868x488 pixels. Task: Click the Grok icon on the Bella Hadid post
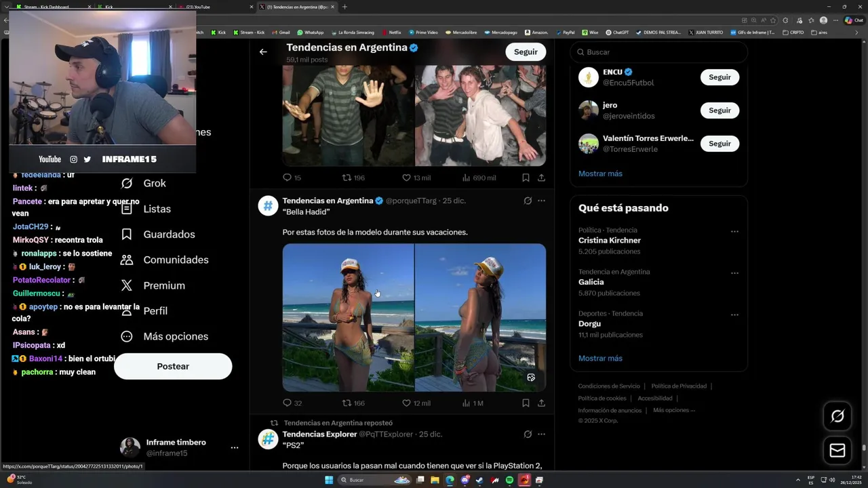coord(528,201)
